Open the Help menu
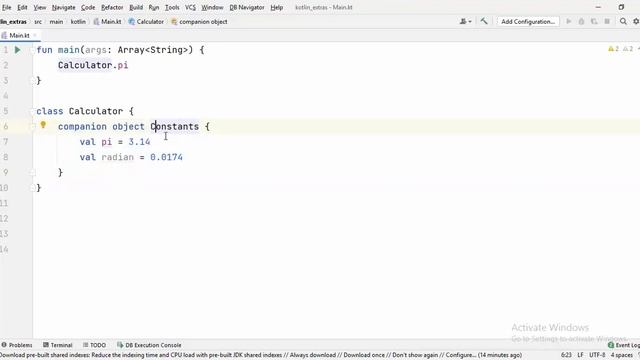Viewport: 640px width, 360px height. 276,7
